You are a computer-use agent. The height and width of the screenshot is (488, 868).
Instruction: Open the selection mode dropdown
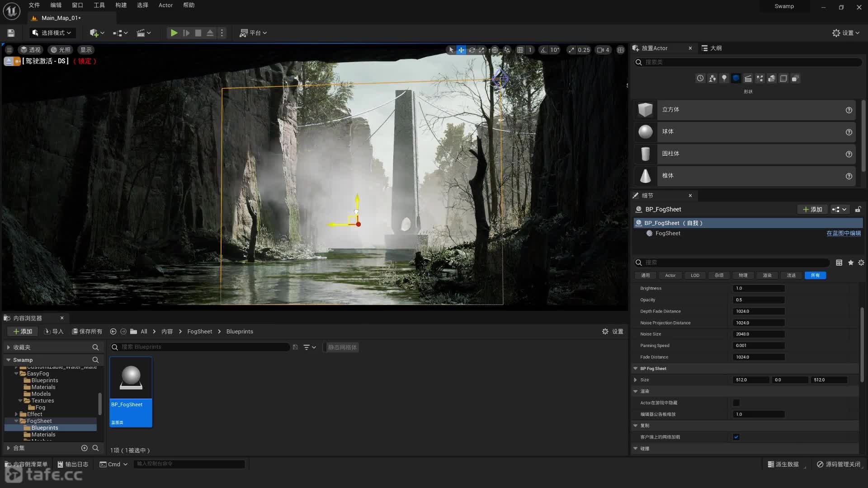pos(52,33)
